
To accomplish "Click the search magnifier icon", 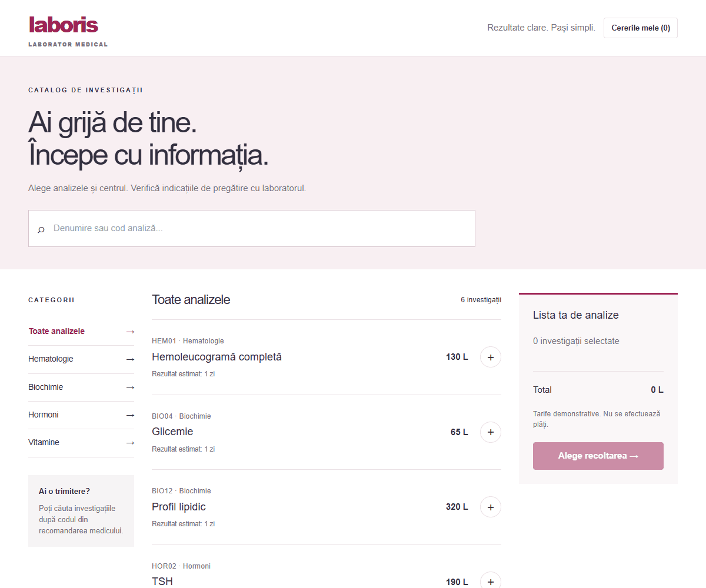I will point(41,229).
